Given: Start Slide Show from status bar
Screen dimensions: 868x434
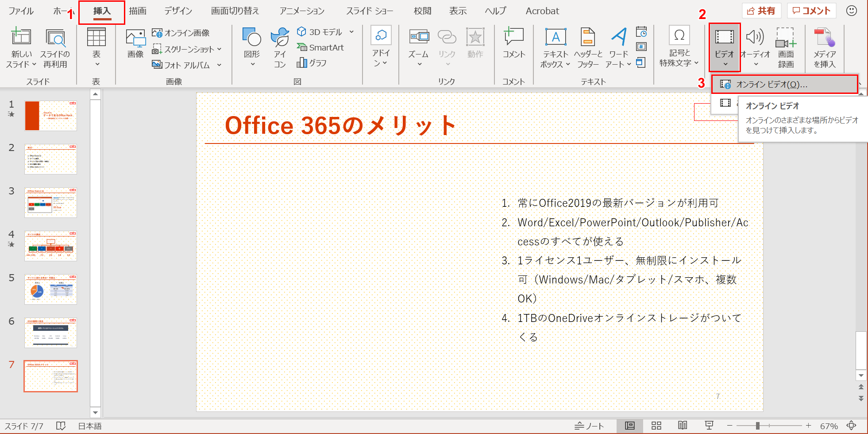Looking at the screenshot, I should click(x=709, y=426).
